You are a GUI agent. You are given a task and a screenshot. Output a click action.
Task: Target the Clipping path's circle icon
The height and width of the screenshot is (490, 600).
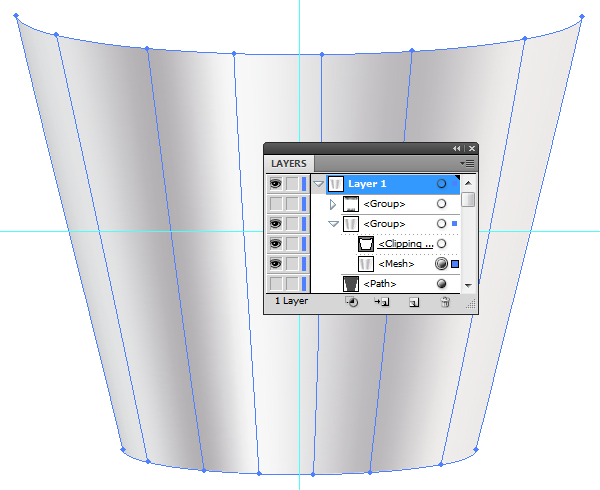click(x=441, y=244)
